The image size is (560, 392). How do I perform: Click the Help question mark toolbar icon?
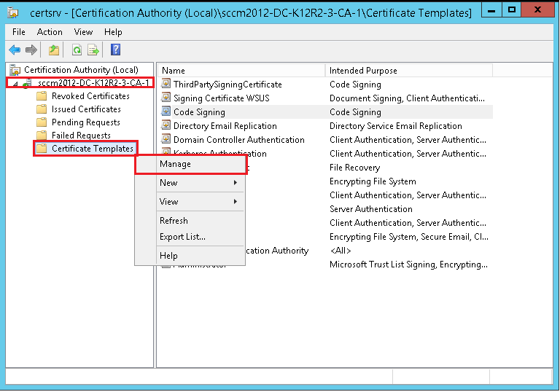tap(115, 50)
